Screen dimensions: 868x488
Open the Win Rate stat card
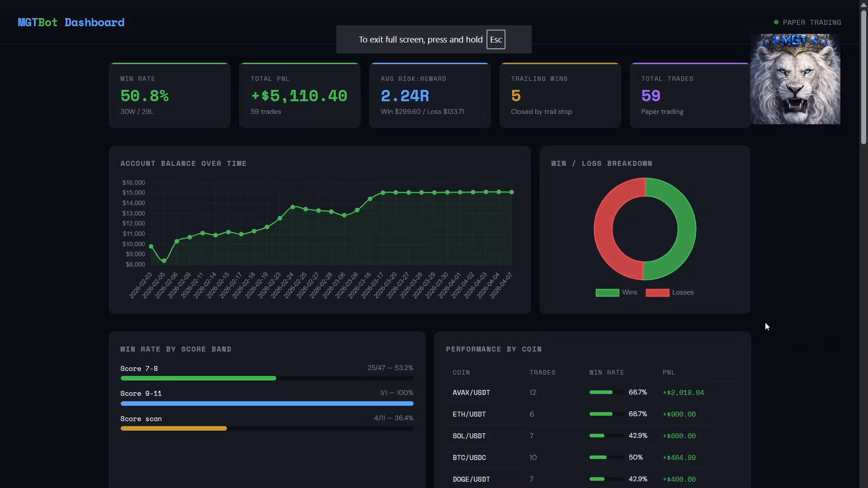170,95
